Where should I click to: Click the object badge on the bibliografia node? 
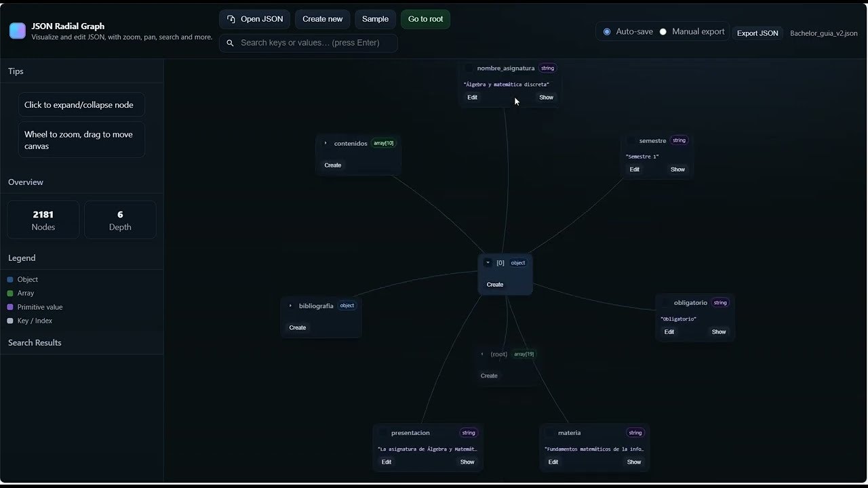click(347, 306)
